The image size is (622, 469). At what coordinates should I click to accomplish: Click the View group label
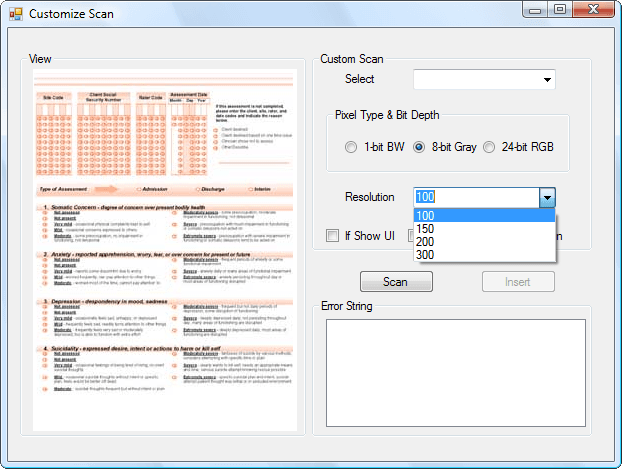point(40,59)
